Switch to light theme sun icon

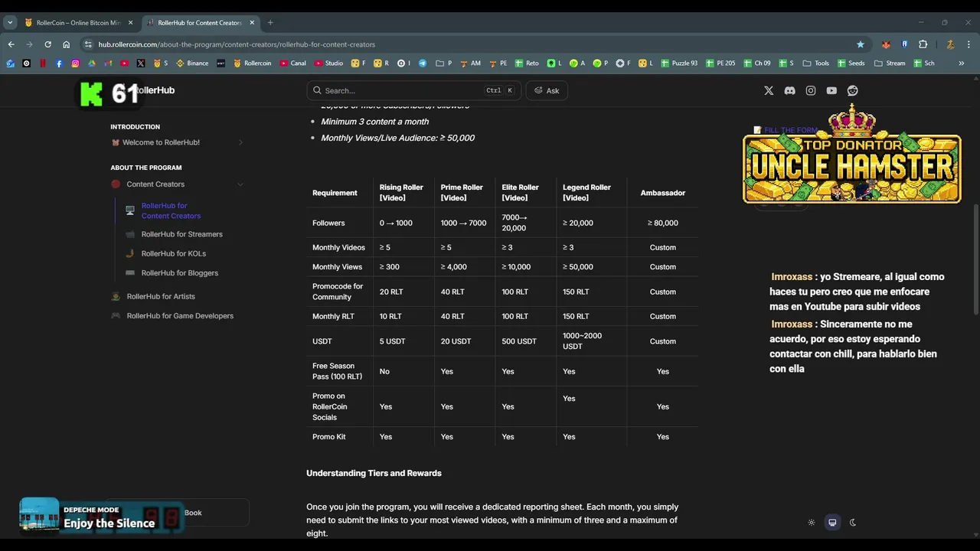[x=812, y=523]
